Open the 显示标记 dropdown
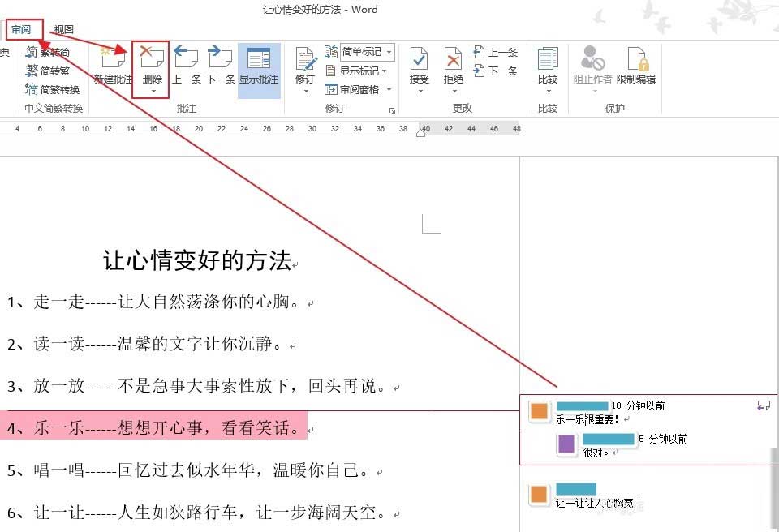This screenshot has width=779, height=532. coord(356,71)
